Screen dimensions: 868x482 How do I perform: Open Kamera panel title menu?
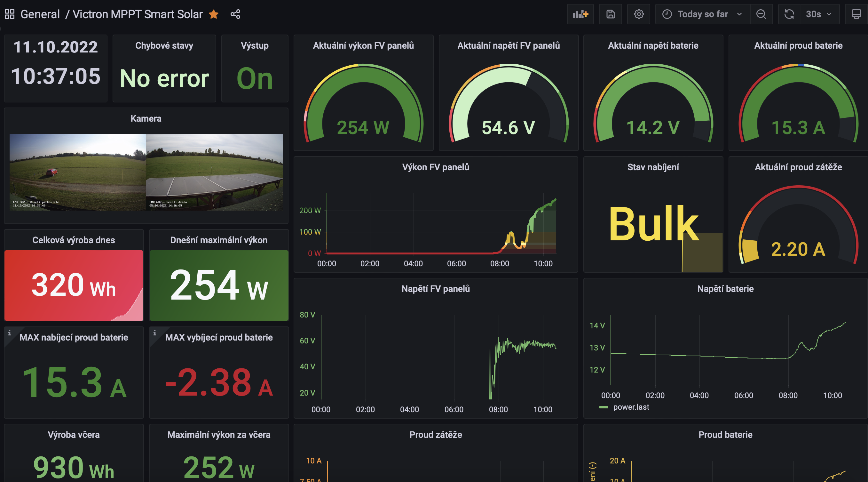tap(146, 118)
